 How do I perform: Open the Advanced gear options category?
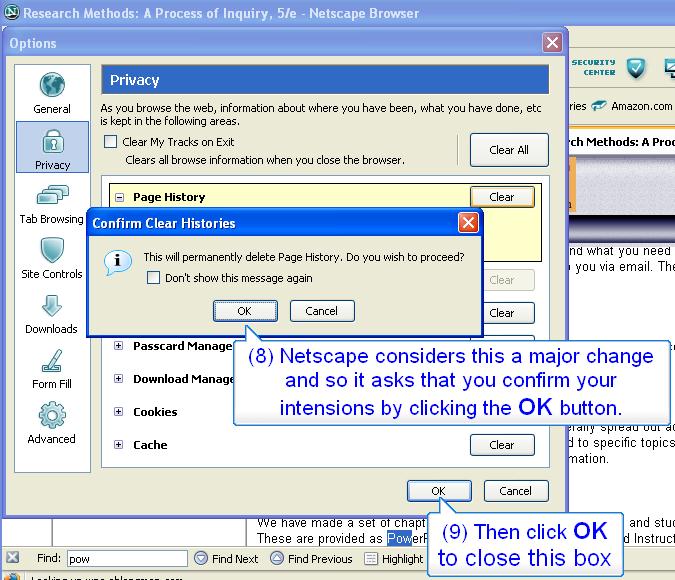52,423
